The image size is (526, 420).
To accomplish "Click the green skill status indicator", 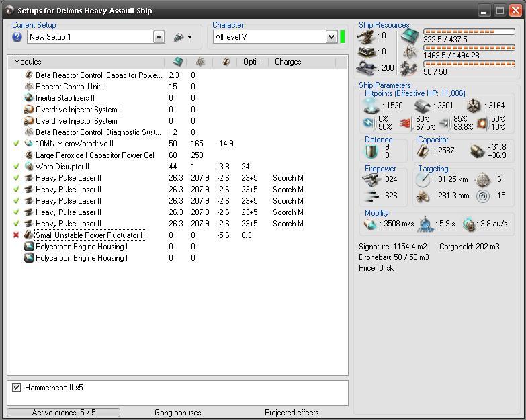I will coord(342,37).
